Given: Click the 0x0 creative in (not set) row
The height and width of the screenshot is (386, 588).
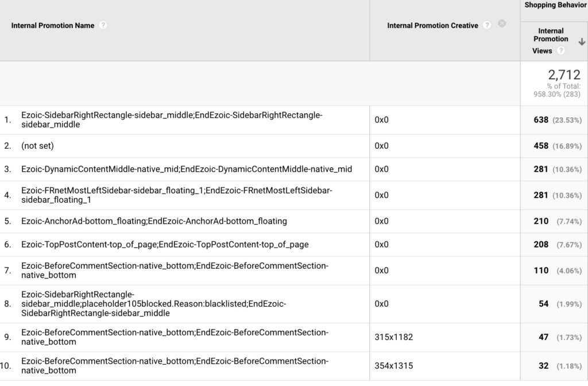Looking at the screenshot, I should click(x=381, y=146).
